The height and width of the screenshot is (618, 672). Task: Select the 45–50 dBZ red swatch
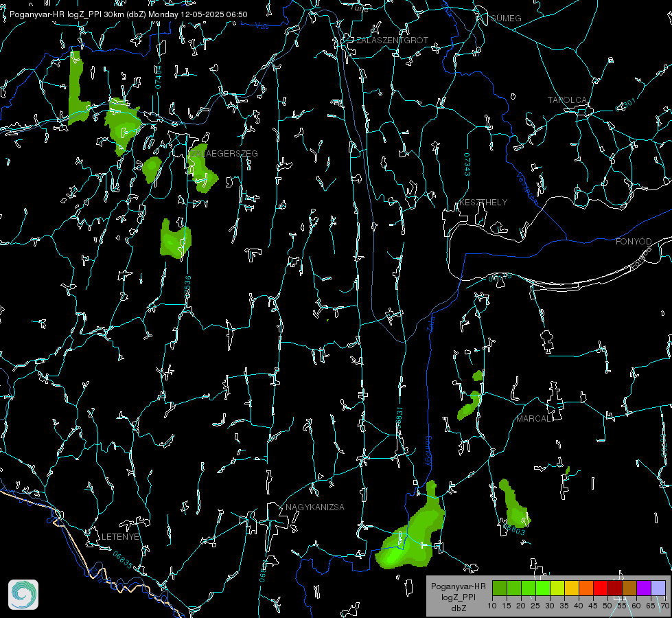pyautogui.click(x=601, y=588)
